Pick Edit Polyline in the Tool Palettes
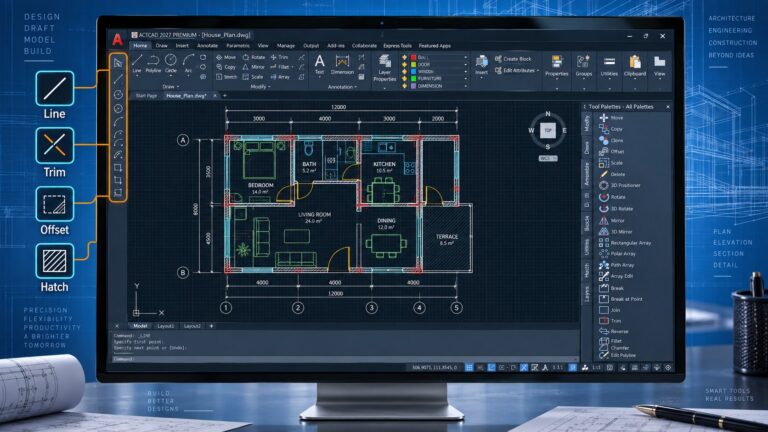This screenshot has height=432, width=768. click(617, 356)
